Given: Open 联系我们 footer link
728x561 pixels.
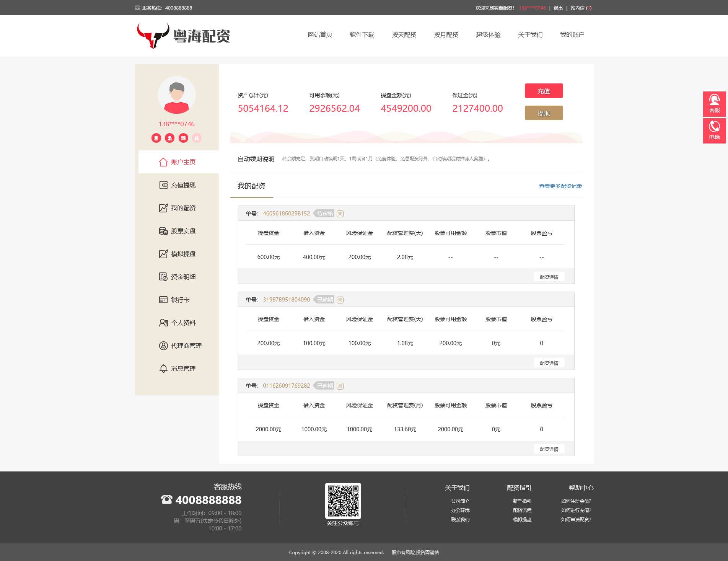Looking at the screenshot, I should point(460,519).
